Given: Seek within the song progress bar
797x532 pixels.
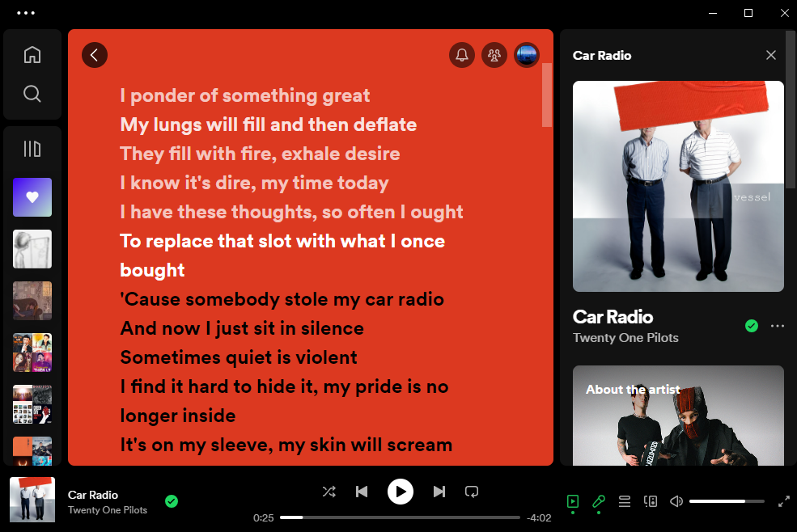Looking at the screenshot, I should click(x=400, y=517).
